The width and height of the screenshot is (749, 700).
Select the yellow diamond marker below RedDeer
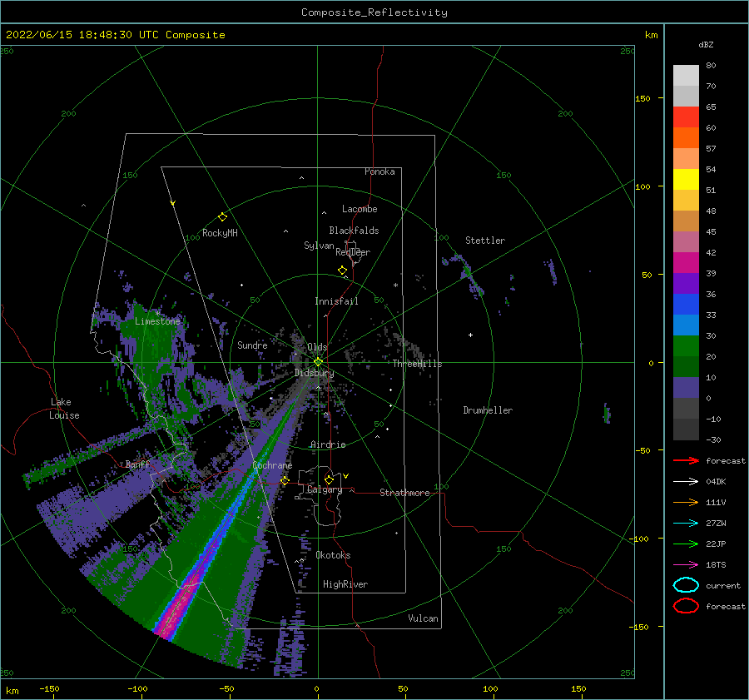[342, 271]
